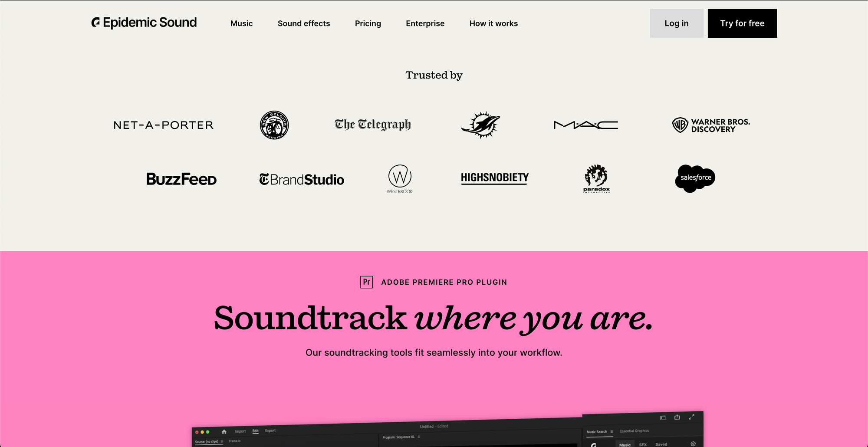Click the Epidemic Sound logo in the header
This screenshot has height=447, width=868.
coord(145,23)
